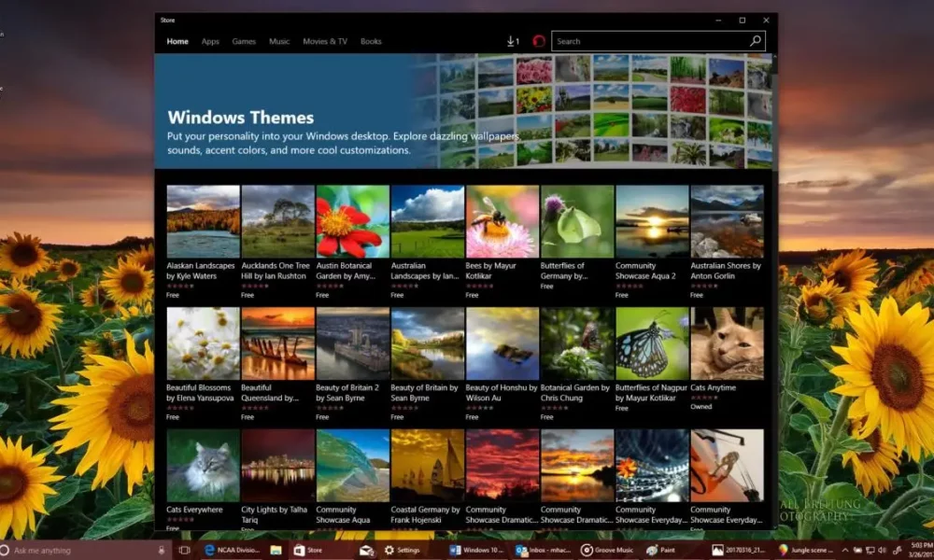Open the Windows Themes banner
This screenshot has width=934, height=560.
463,111
